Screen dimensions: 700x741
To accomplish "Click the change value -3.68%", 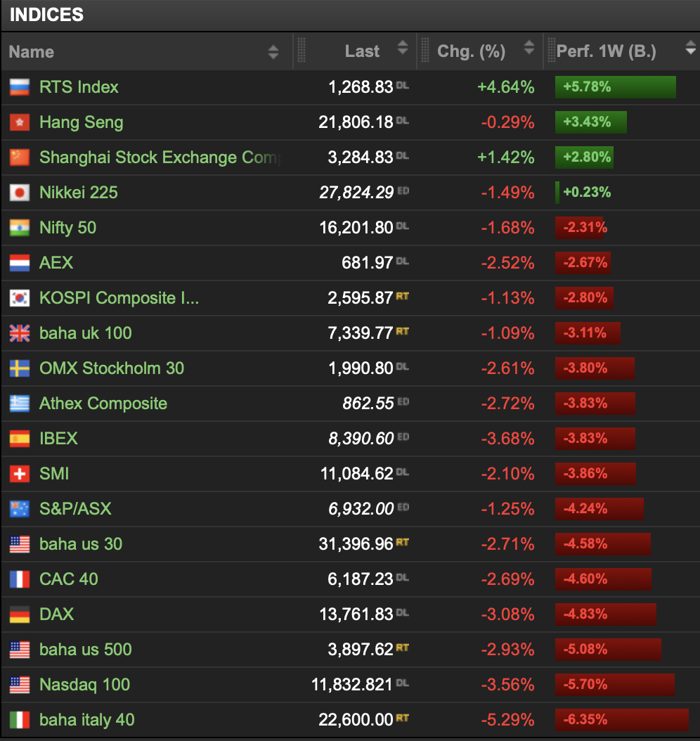I will point(507,439).
